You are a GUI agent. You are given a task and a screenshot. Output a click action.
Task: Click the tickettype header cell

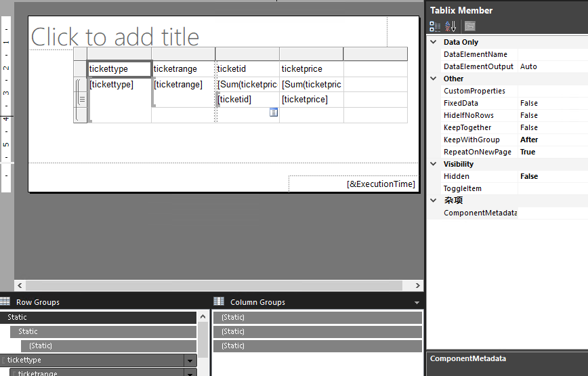coord(119,69)
